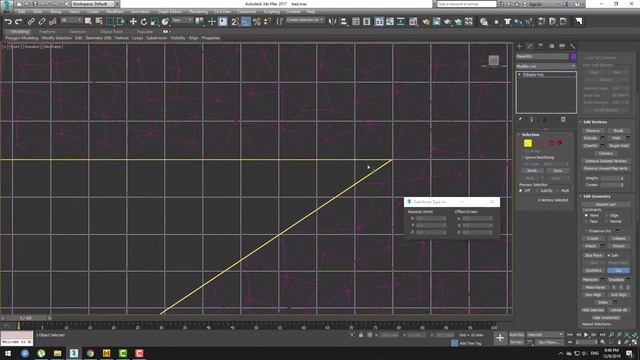Click Configure Modifier Sets icon
640x360 pixels.
click(563, 120)
